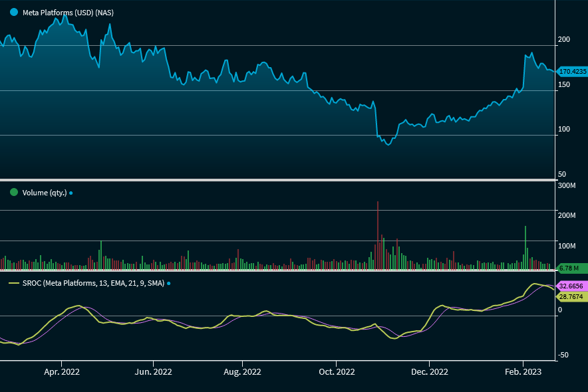Select Apr. 2022 on the time axis
This screenshot has width=588, height=392.
(62, 372)
